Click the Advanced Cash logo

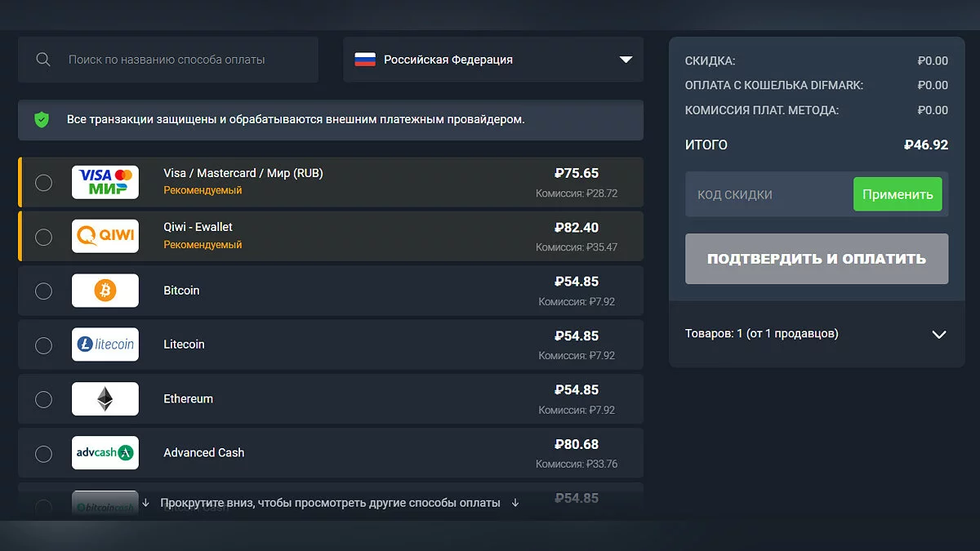tap(105, 453)
